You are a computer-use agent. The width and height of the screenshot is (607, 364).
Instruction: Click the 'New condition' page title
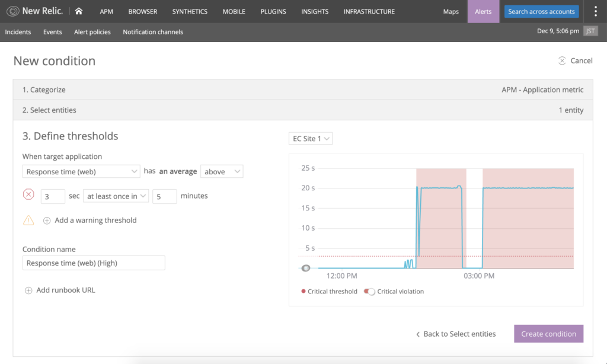[55, 61]
